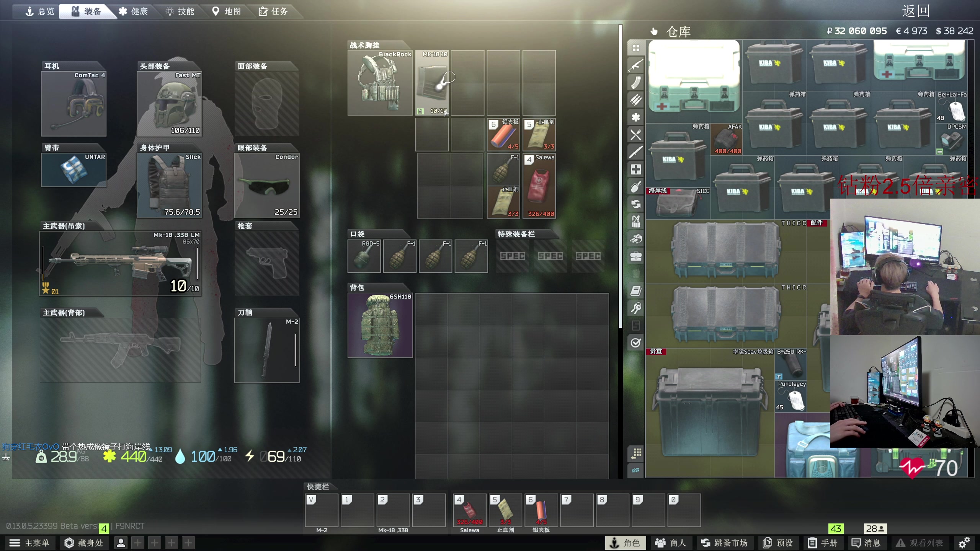Screen dimensions: 980x551
Task: Select the DPCSM item in stash
Action: coord(952,139)
